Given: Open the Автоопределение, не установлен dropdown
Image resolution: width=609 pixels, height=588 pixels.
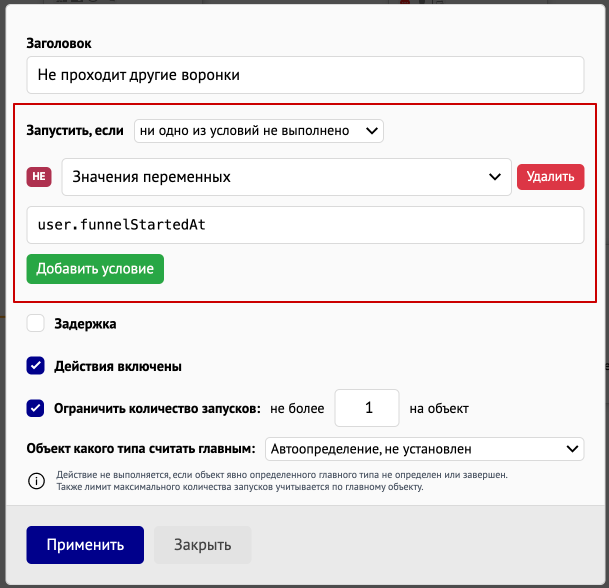Looking at the screenshot, I should [x=425, y=449].
